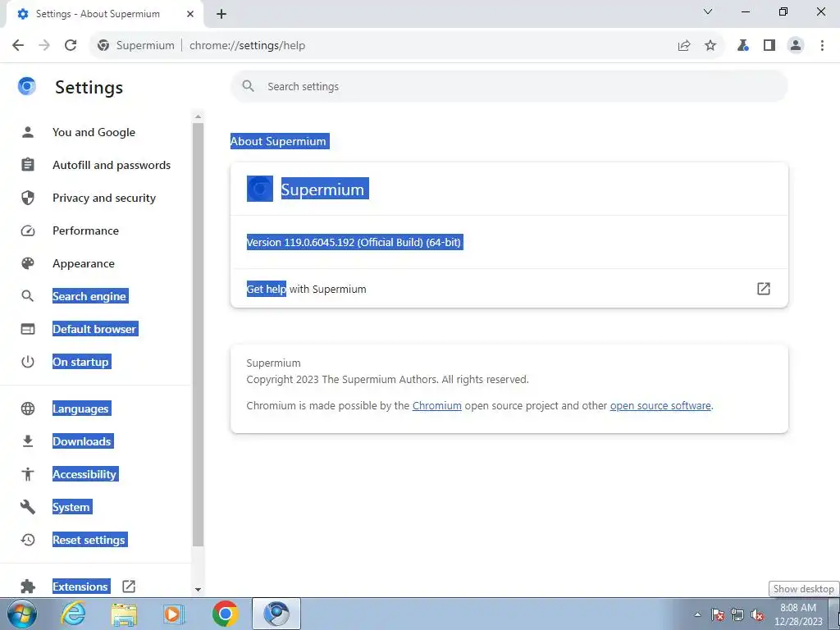Open the Get help external link icon
The width and height of the screenshot is (840, 630).
pos(764,289)
